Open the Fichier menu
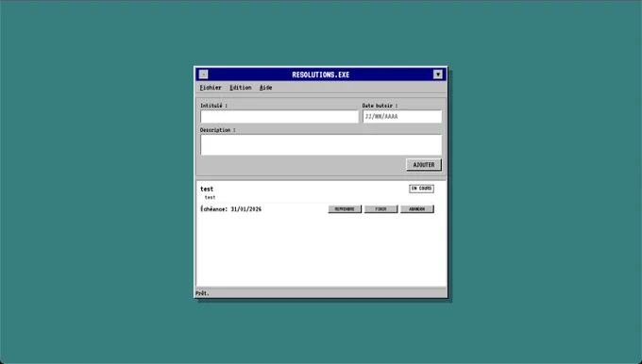The height and width of the screenshot is (364, 642). point(210,88)
